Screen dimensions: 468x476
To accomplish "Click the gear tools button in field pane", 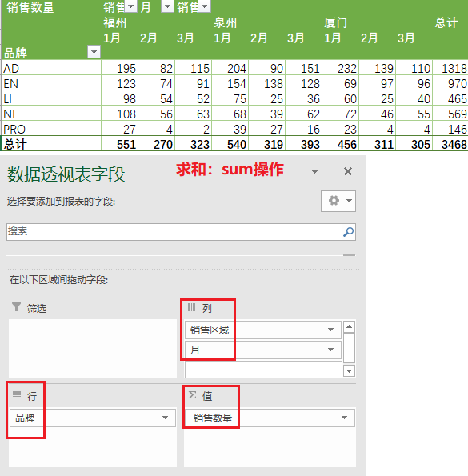I will pos(338,201).
